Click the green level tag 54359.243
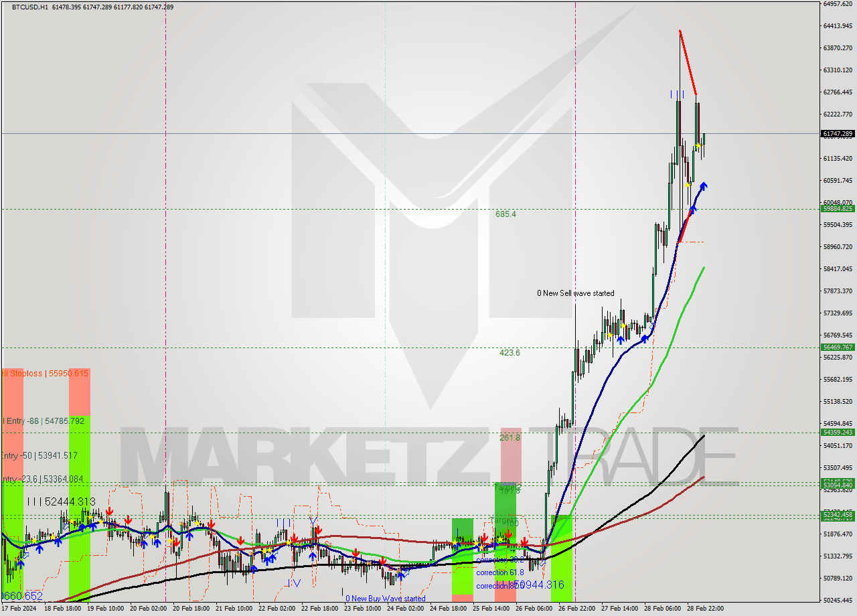This screenshot has height=616, width=857. (837, 433)
